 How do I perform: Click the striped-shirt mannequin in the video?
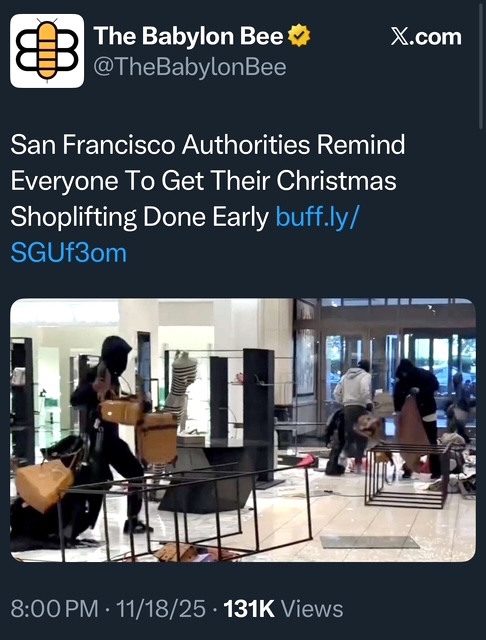[x=182, y=386]
